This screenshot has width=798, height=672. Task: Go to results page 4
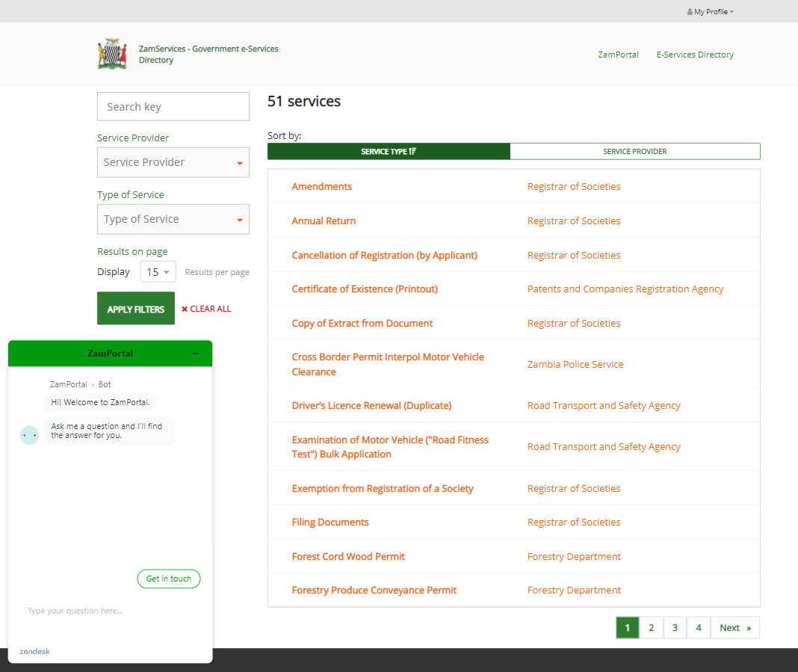pos(699,628)
